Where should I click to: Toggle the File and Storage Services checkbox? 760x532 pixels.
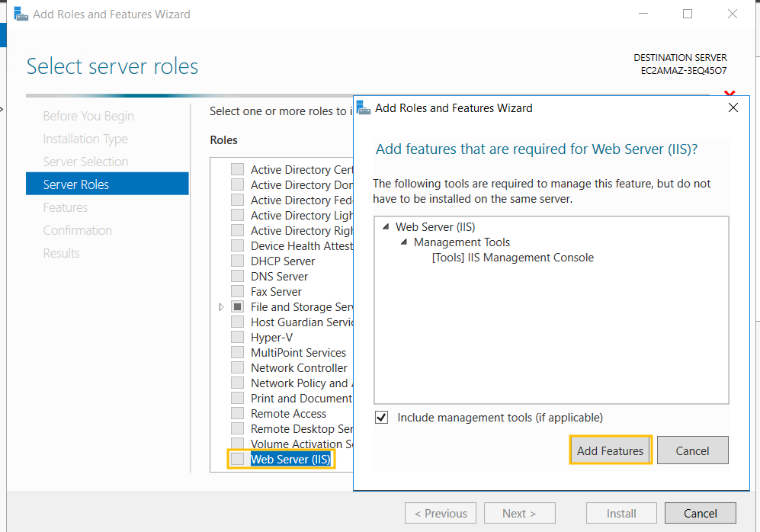[x=238, y=306]
